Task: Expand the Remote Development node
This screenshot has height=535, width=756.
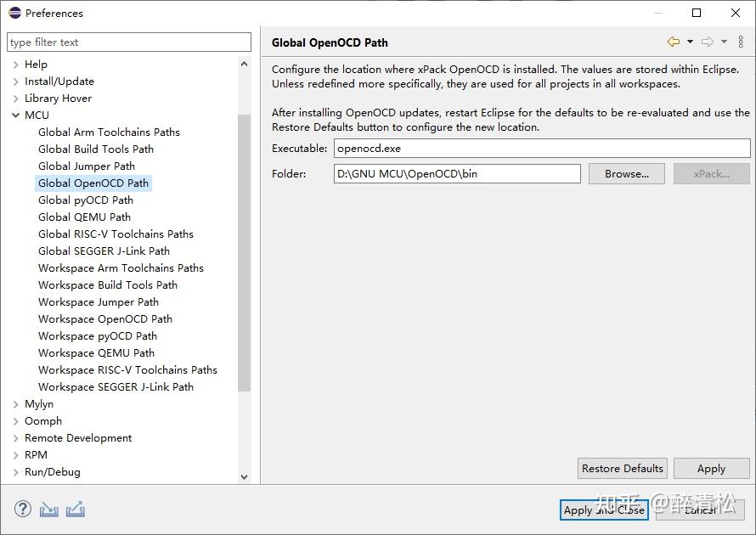Action: (x=16, y=438)
